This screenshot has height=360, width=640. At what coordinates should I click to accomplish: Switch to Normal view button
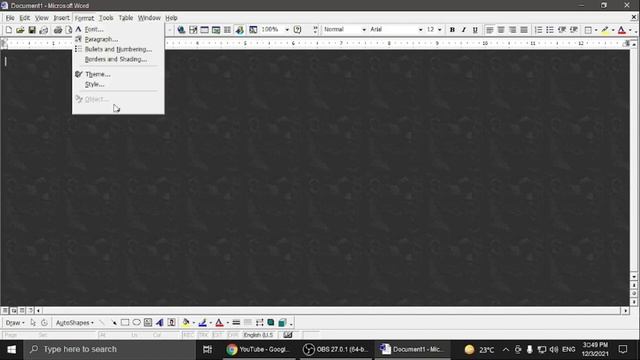(x=5, y=311)
